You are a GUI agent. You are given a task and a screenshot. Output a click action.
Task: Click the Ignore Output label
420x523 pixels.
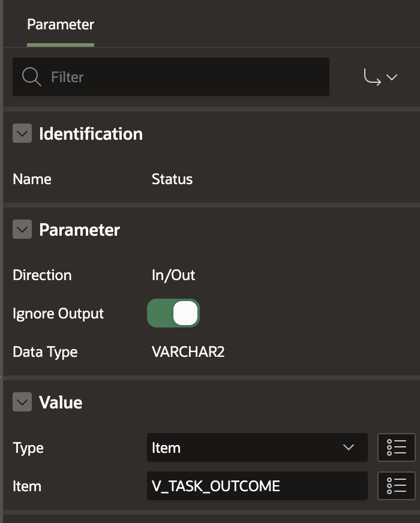click(58, 314)
